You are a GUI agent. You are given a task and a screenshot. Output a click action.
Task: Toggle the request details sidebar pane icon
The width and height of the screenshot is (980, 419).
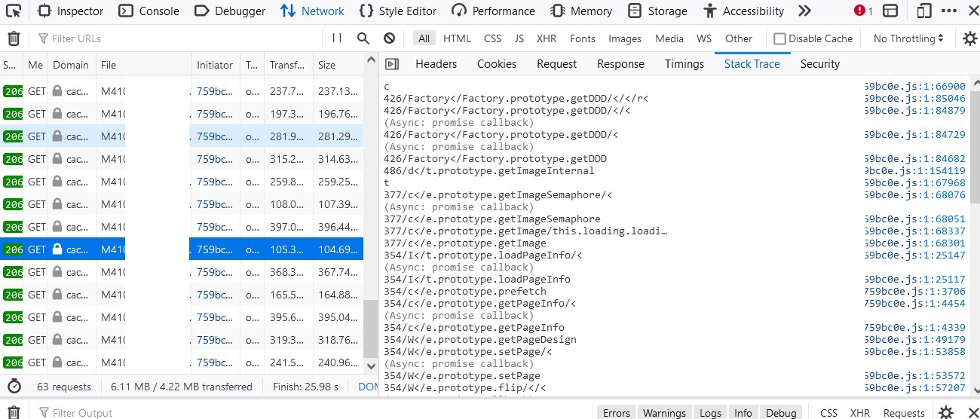tap(392, 64)
